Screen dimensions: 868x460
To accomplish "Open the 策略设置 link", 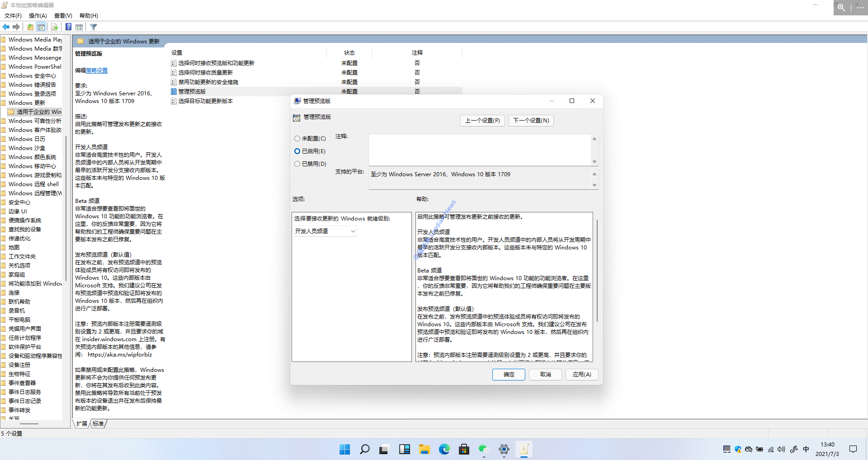I will coord(97,70).
